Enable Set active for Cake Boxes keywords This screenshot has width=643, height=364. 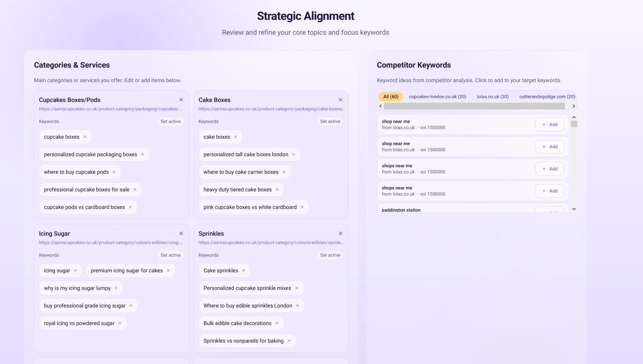click(x=330, y=121)
